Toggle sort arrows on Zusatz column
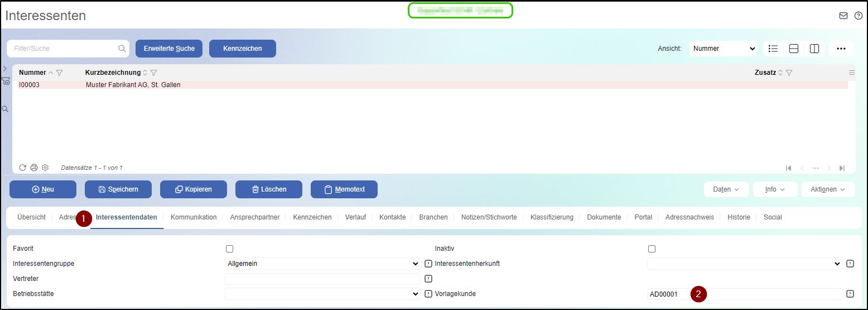Image resolution: width=868 pixels, height=310 pixels. [780, 73]
